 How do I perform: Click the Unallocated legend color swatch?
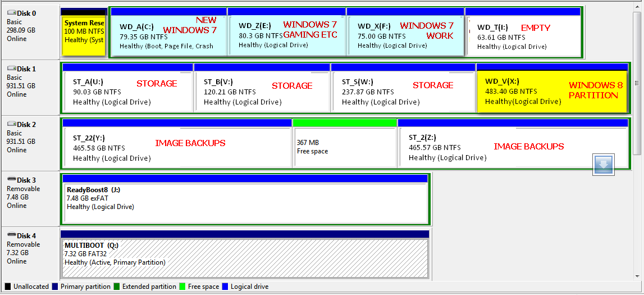(x=7, y=287)
